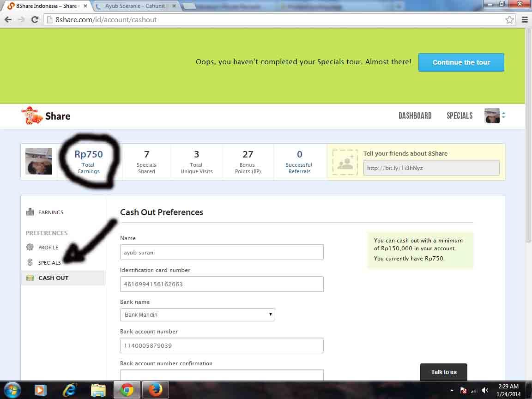Select PROFILE in the sidebar

tap(48, 248)
